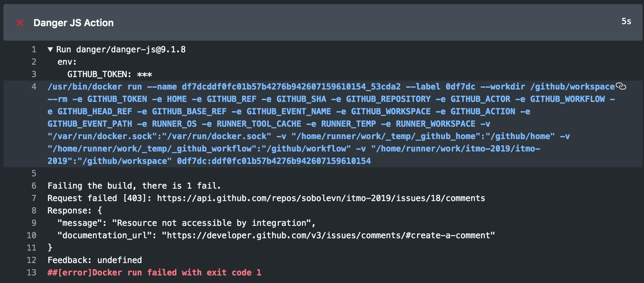Click the 5s duration indicator
This screenshot has height=283, width=644.
[626, 21]
